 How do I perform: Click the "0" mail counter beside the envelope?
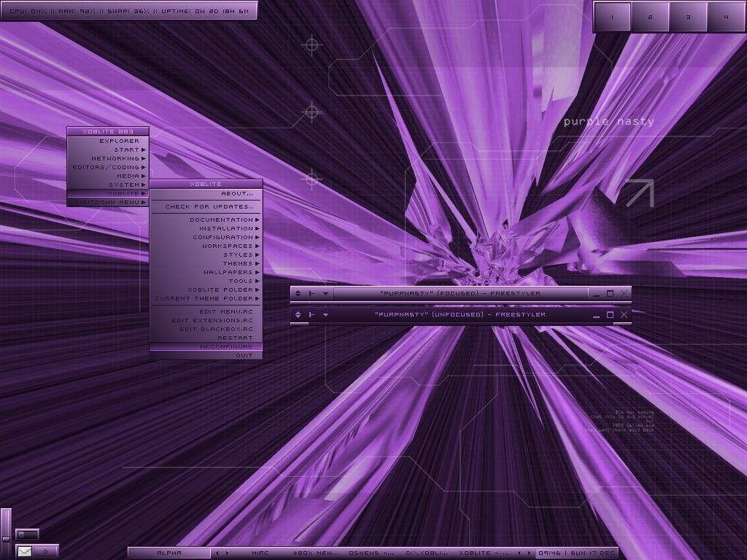pos(46,551)
